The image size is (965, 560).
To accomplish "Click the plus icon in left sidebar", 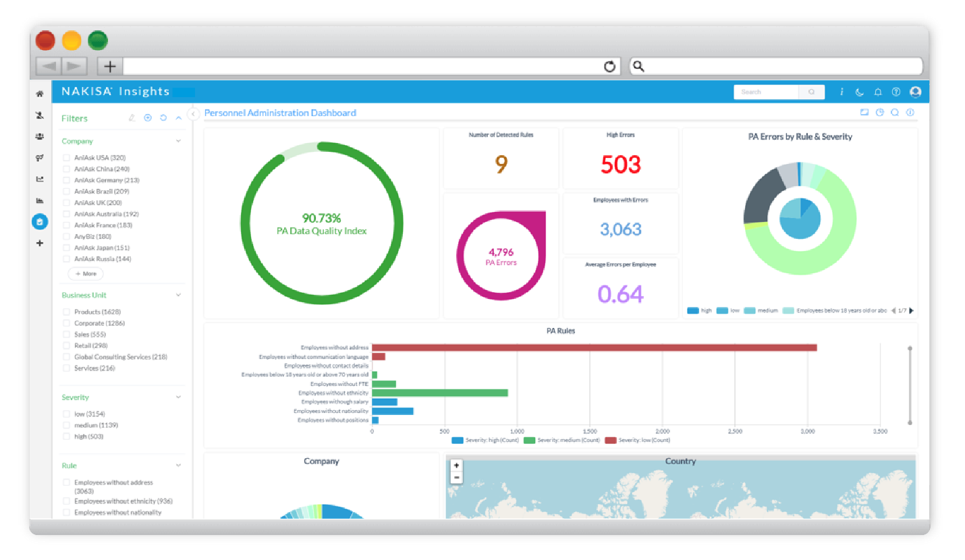I will pyautogui.click(x=40, y=243).
